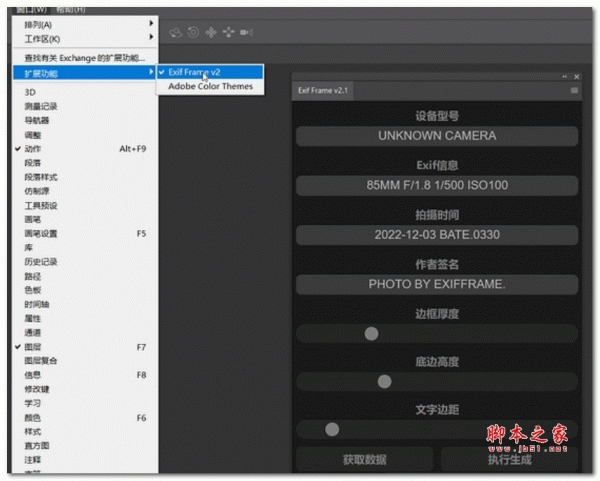Choose 修改键 from the Window menu
This screenshot has height=481, width=600.
click(x=85, y=389)
